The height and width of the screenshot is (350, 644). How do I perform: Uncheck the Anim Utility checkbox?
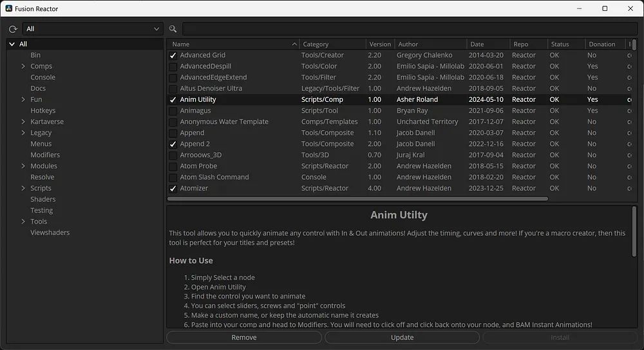(173, 99)
